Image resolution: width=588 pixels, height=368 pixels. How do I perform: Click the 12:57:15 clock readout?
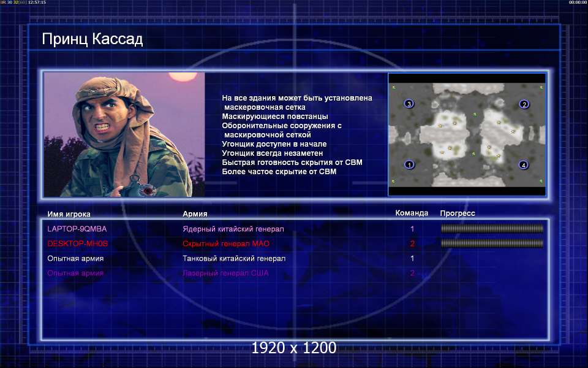click(x=37, y=2)
